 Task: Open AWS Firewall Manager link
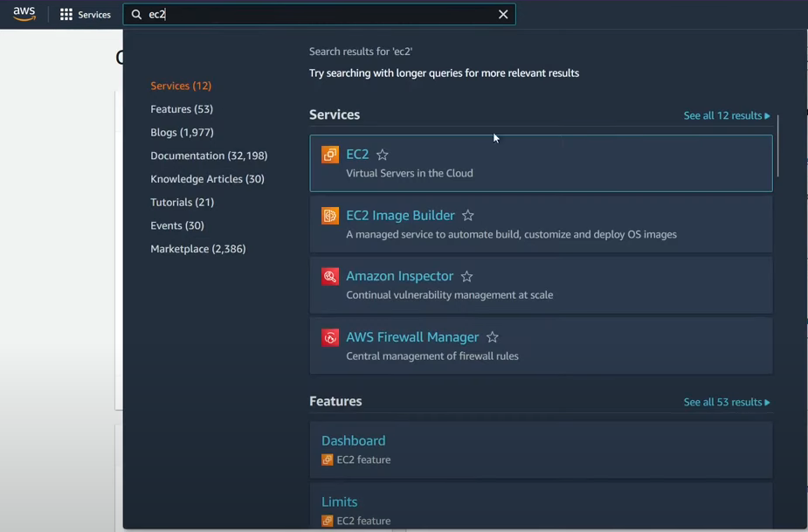tap(412, 337)
